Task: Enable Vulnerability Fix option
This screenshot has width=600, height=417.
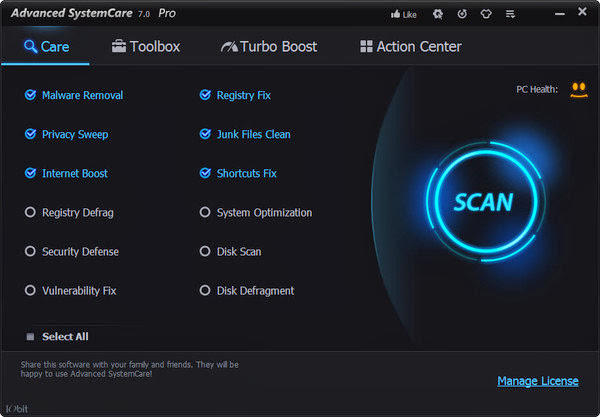Action: (x=30, y=290)
